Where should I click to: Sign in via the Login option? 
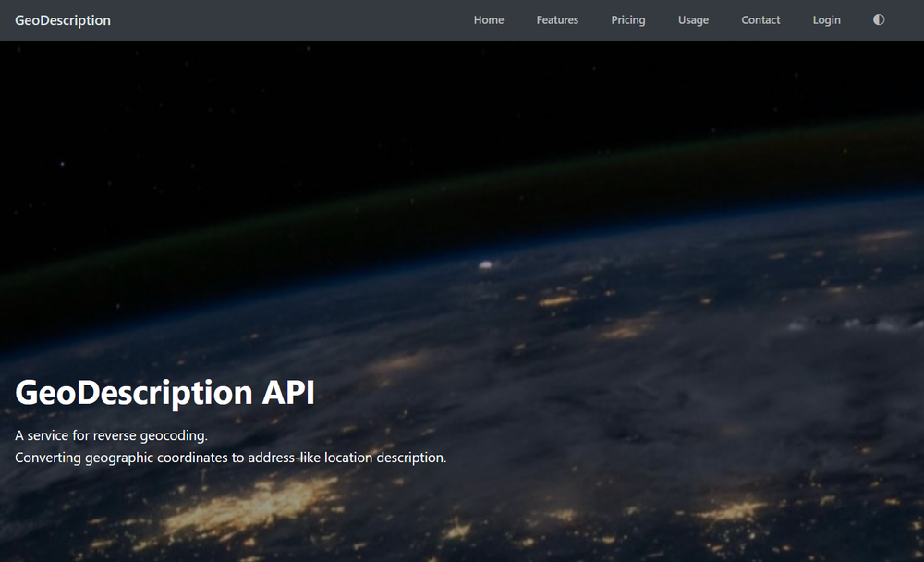[826, 19]
